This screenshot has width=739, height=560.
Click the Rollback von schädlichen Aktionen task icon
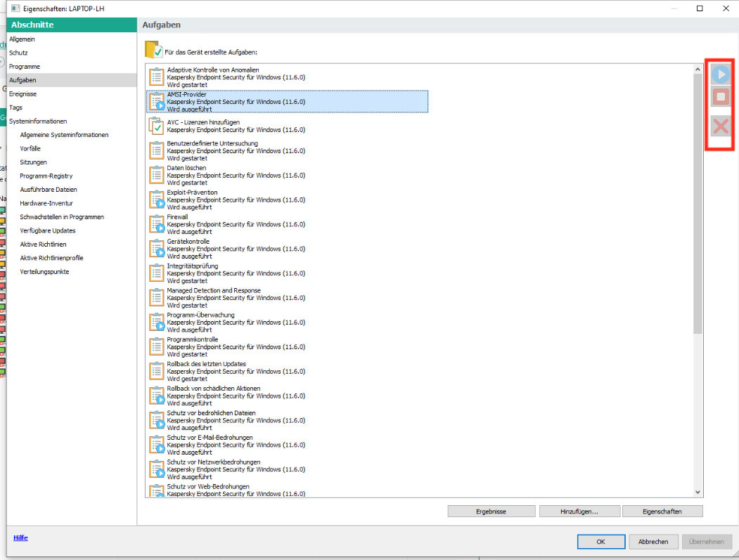point(157,395)
